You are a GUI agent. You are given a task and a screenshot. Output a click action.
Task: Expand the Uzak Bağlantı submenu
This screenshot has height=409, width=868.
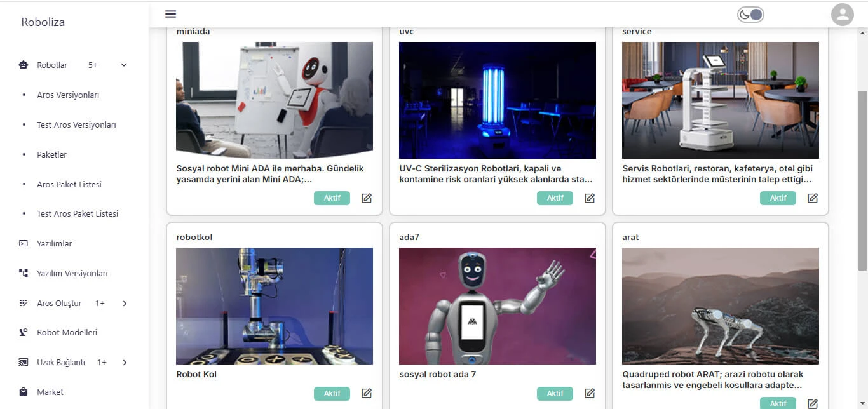tap(125, 363)
